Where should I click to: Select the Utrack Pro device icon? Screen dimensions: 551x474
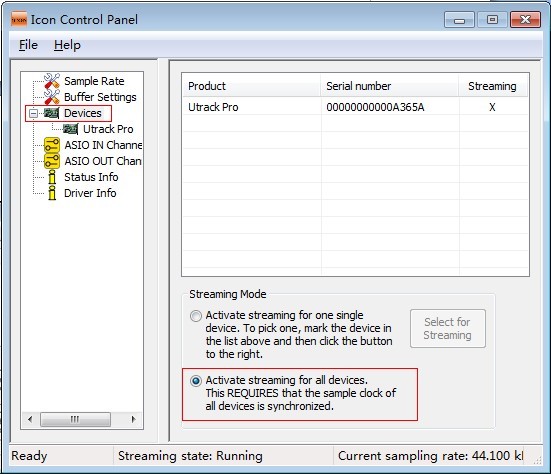(x=70, y=129)
